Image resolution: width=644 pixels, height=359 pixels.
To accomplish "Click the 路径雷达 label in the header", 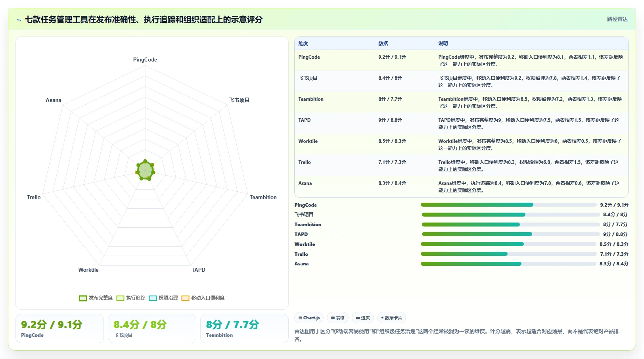I will 617,19.
